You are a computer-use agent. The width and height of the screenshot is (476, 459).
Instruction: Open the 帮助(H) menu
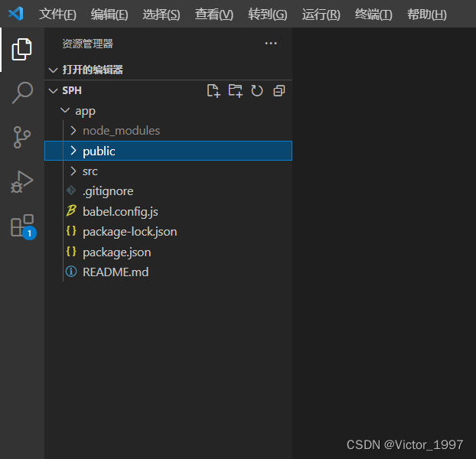(426, 15)
